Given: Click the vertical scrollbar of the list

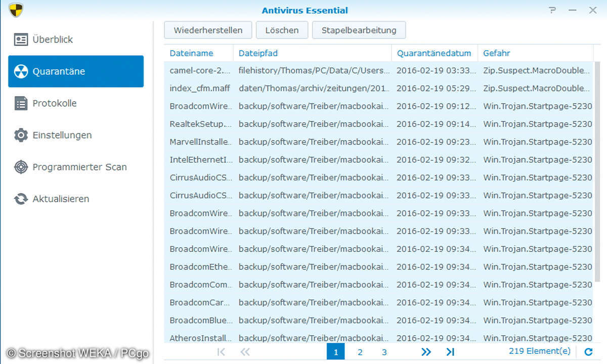Looking at the screenshot, I should click(597, 172).
